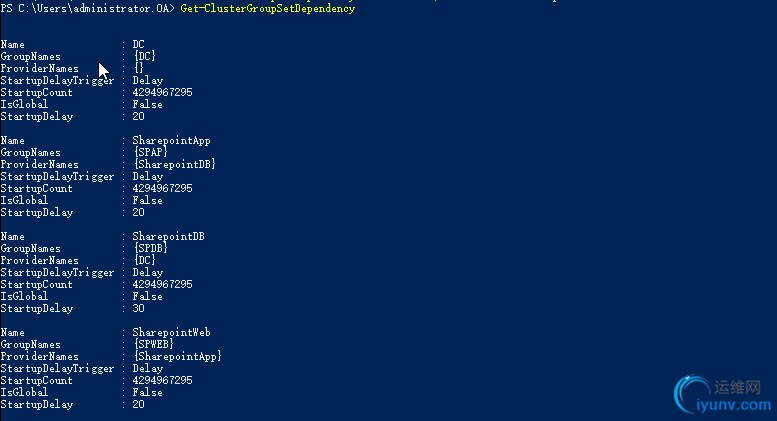Click the Get-ClusterGroupSetDependency command text
Viewport: 777px width, 421px height.
268,9
